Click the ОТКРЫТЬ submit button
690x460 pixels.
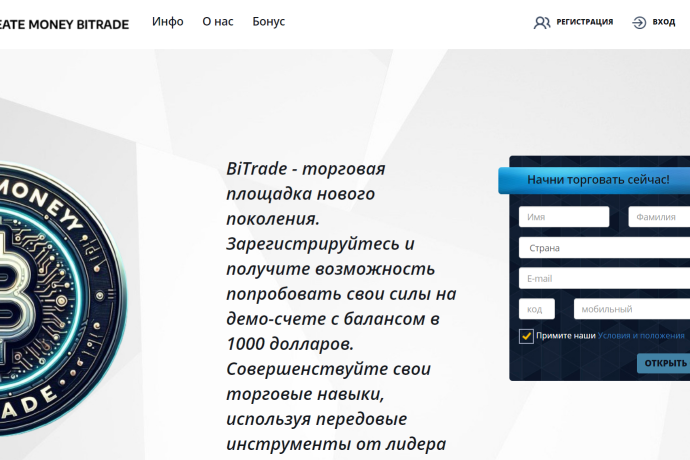tap(664, 363)
